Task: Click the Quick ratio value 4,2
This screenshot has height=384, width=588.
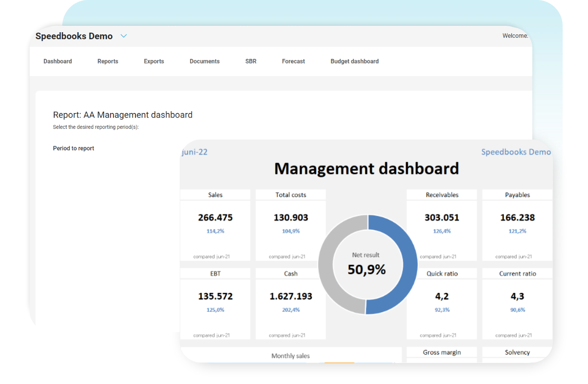Action: click(x=442, y=296)
